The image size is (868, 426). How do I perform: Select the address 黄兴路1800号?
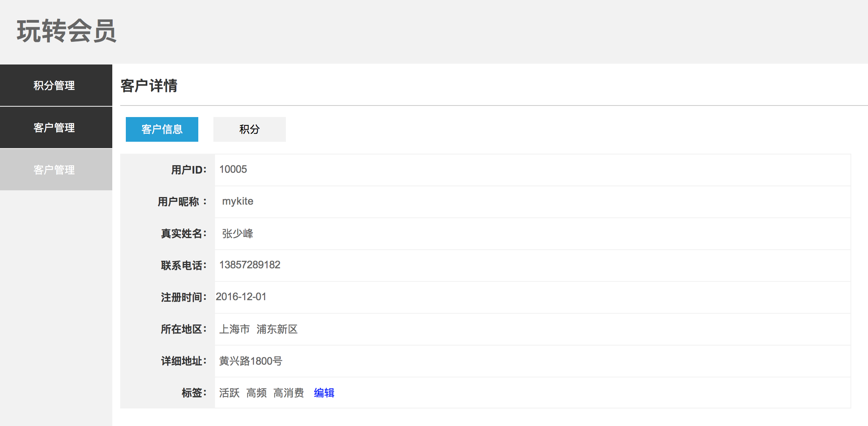tap(251, 361)
